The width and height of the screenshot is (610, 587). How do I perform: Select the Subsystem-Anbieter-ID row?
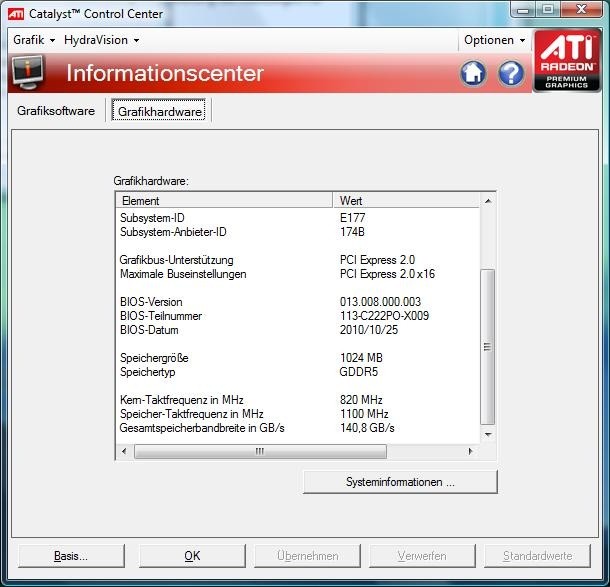pyautogui.click(x=298, y=232)
